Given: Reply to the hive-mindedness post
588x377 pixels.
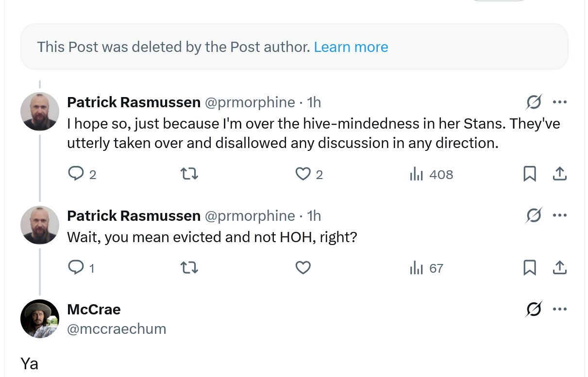Looking at the screenshot, I should point(75,174).
